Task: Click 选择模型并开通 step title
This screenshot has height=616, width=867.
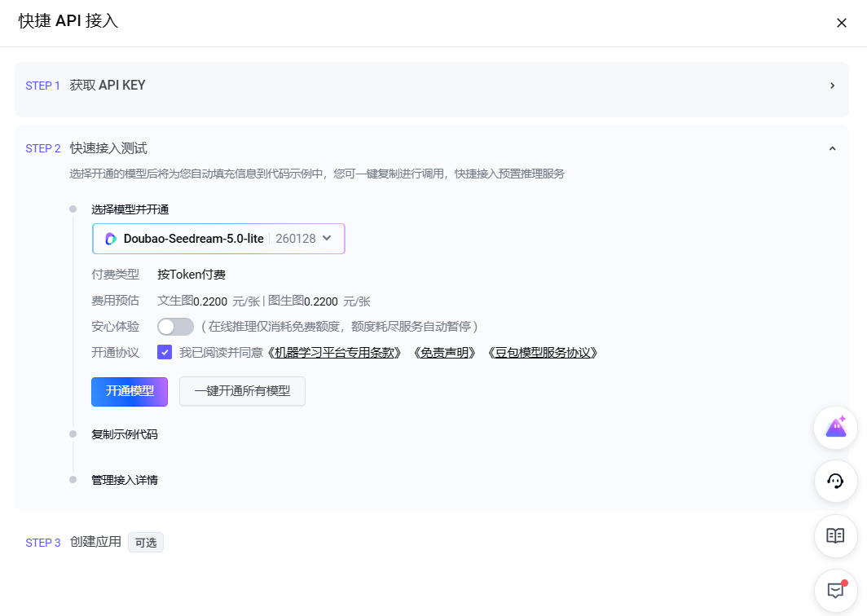Action: (130, 209)
